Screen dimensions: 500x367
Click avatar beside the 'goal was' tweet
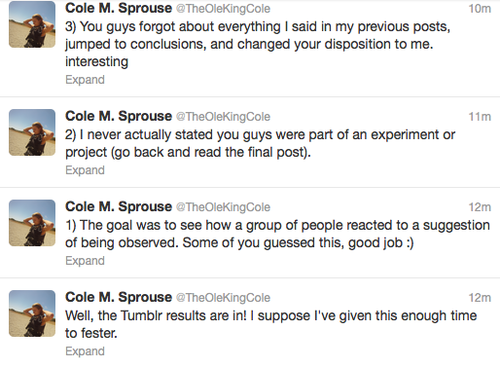click(x=32, y=223)
